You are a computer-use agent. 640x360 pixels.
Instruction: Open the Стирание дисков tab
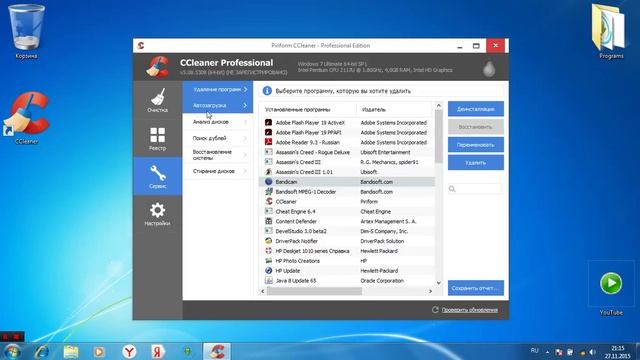(x=218, y=171)
